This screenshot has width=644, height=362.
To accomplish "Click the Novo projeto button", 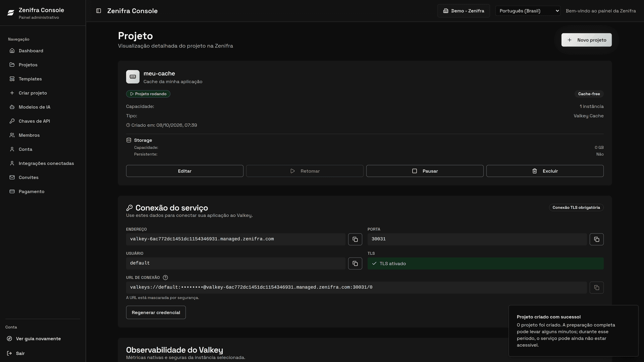I will click(x=586, y=40).
